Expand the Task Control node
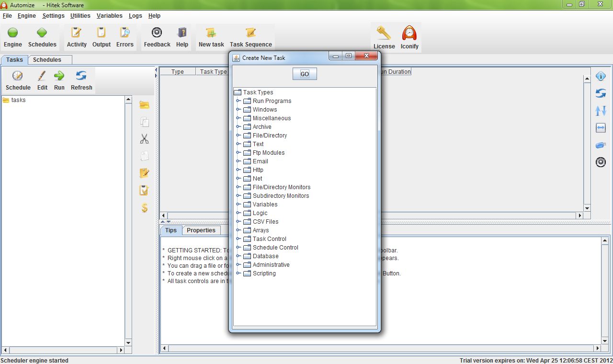Screen dimensions: 613x364 click(238, 239)
